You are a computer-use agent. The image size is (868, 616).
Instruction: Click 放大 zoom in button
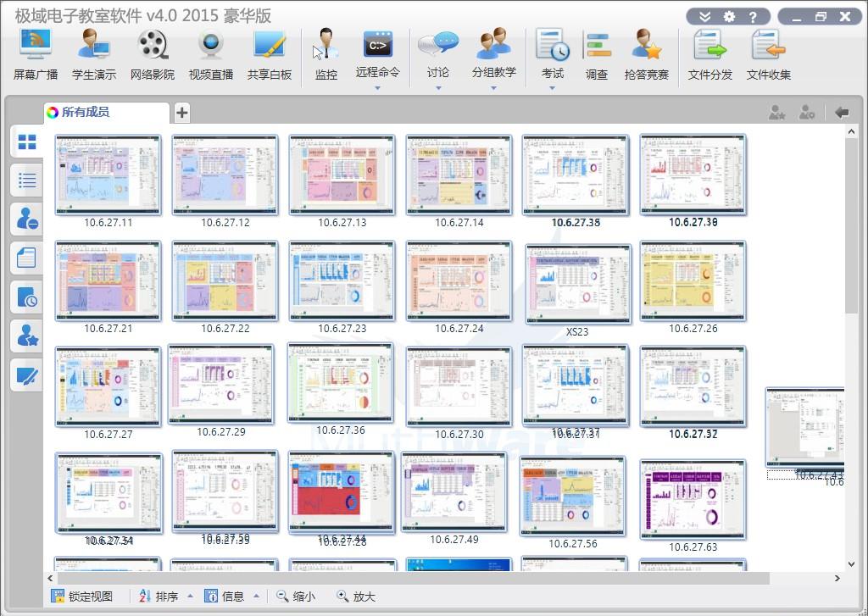pyautogui.click(x=355, y=597)
